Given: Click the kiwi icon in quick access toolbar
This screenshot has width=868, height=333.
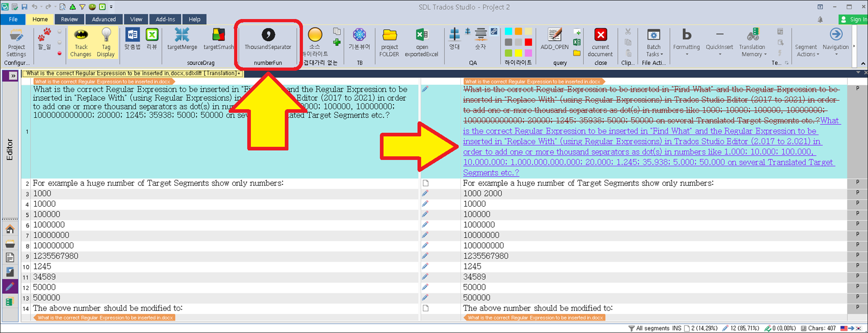Looking at the screenshot, I should tap(92, 7).
